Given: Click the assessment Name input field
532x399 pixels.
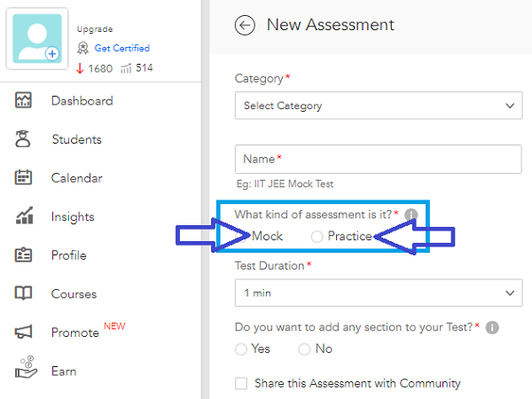Looking at the screenshot, I should point(379,159).
